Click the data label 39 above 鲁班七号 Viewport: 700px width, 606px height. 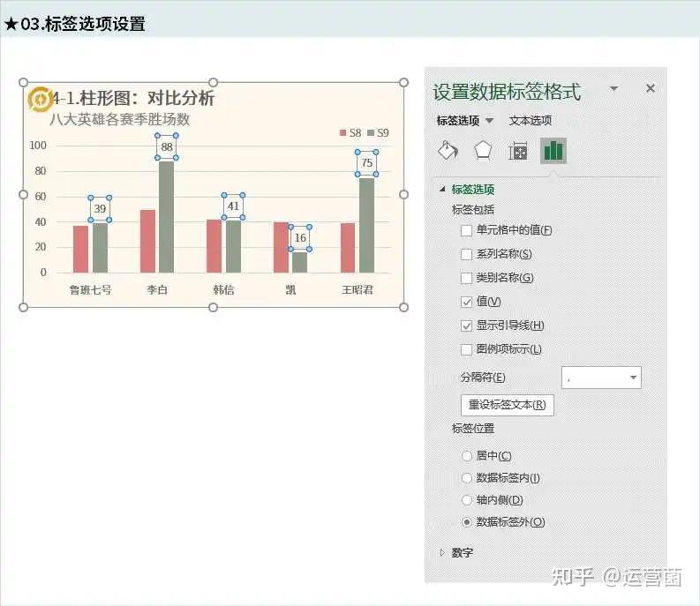[x=100, y=209]
